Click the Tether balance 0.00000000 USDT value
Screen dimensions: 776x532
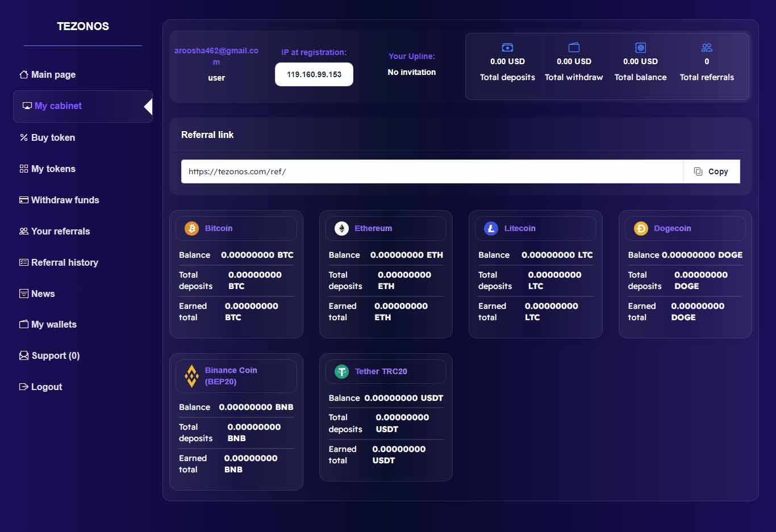click(x=404, y=398)
